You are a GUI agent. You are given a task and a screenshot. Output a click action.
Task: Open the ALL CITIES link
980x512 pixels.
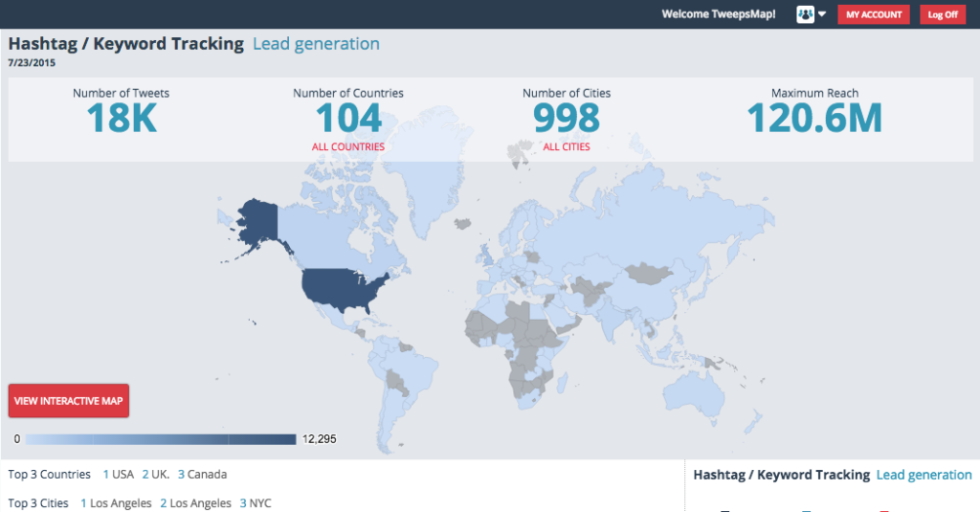tap(567, 147)
